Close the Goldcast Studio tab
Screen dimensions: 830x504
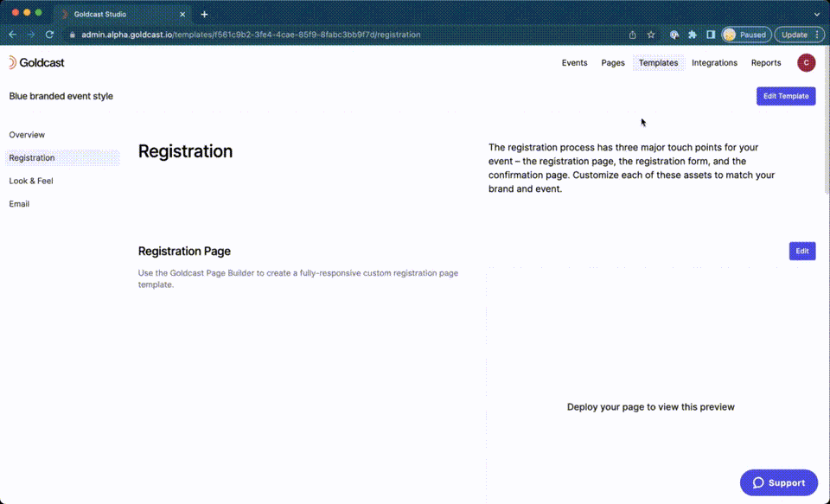182,15
